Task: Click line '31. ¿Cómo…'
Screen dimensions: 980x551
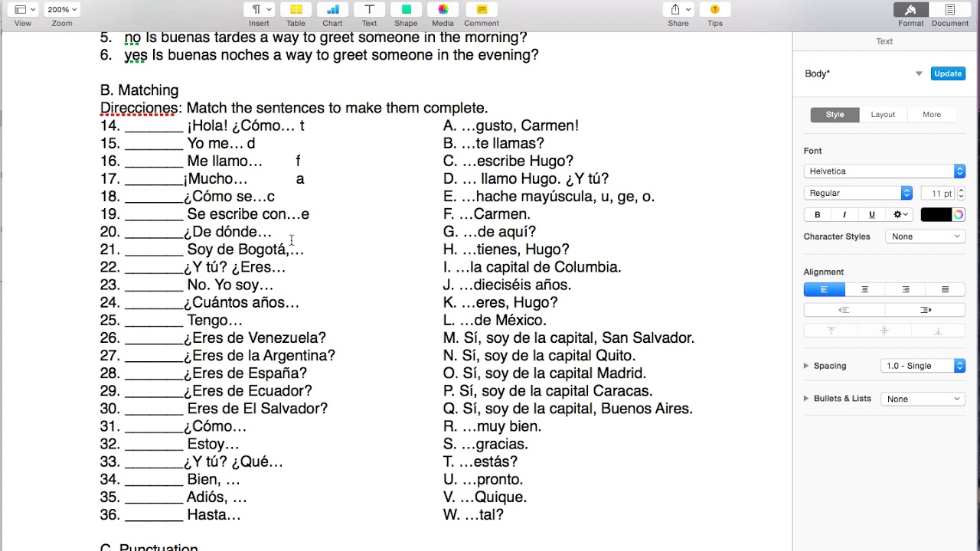Action: pyautogui.click(x=174, y=426)
